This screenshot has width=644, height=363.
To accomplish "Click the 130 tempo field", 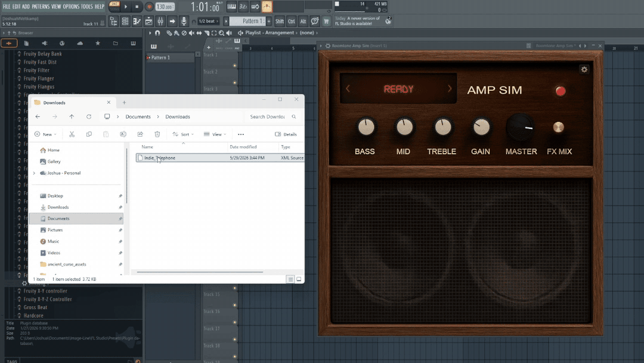I will coord(165,7).
